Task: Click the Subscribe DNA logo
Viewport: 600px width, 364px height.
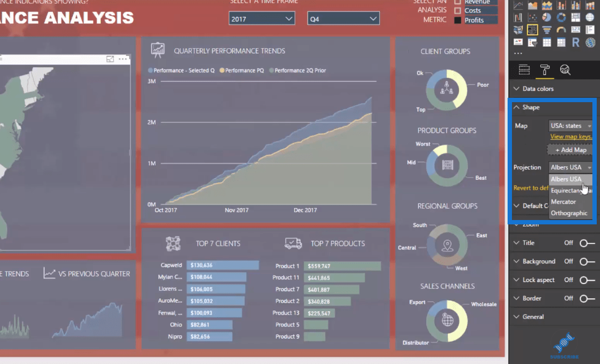Action: tap(565, 346)
